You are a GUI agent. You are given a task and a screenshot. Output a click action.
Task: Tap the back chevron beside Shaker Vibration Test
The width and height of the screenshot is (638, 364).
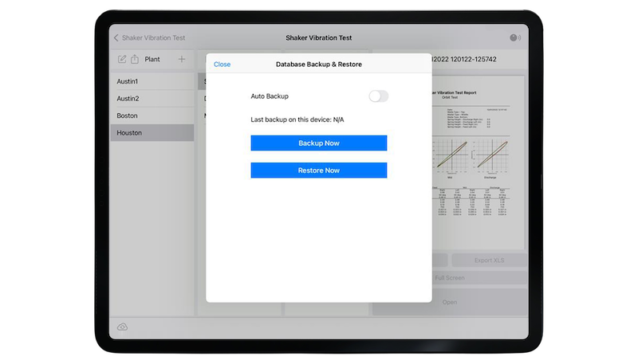(116, 37)
